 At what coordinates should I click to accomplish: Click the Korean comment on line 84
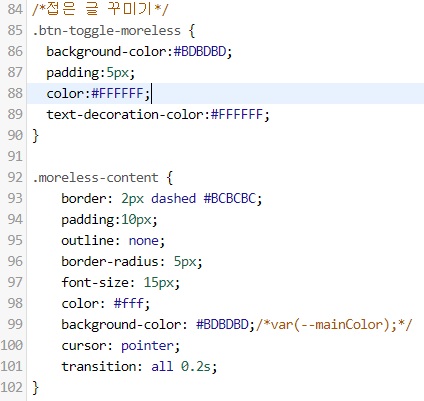tap(100, 9)
